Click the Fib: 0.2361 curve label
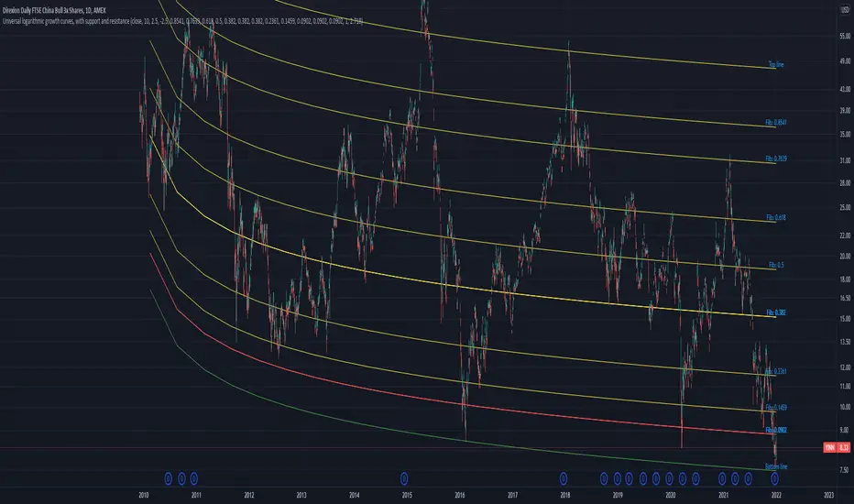The image size is (854, 504). 775,371
